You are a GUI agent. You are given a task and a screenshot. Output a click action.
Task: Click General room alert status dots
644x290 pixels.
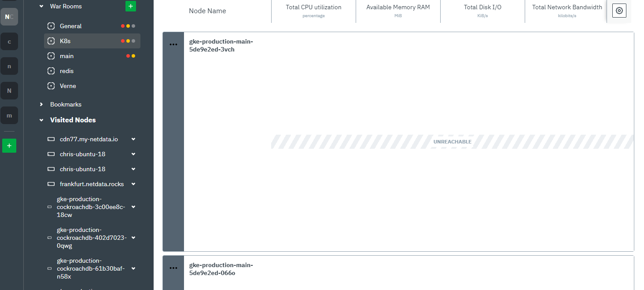pyautogui.click(x=128, y=26)
